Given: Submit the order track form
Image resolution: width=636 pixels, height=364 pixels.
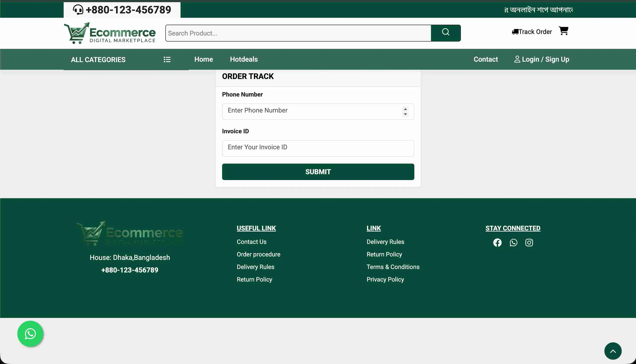Looking at the screenshot, I should click(318, 172).
